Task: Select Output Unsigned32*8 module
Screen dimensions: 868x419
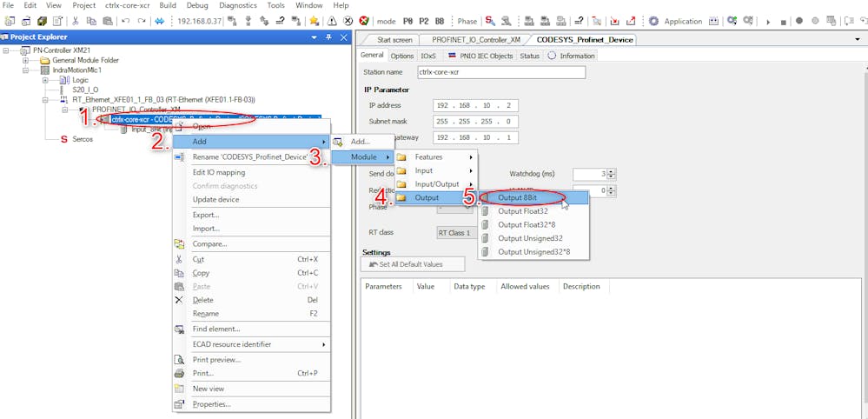Action: click(533, 252)
